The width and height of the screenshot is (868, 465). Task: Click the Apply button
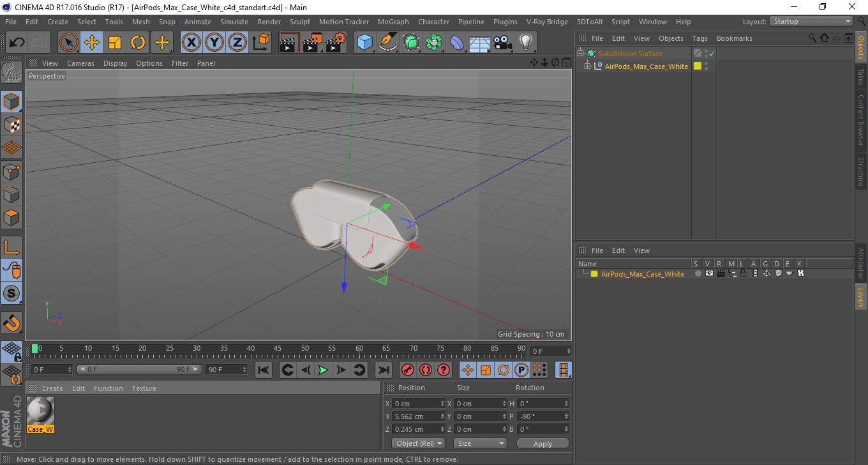pos(542,443)
